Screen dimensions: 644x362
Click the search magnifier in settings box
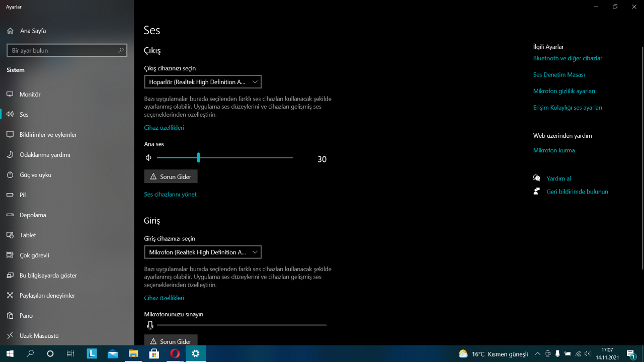[121, 51]
